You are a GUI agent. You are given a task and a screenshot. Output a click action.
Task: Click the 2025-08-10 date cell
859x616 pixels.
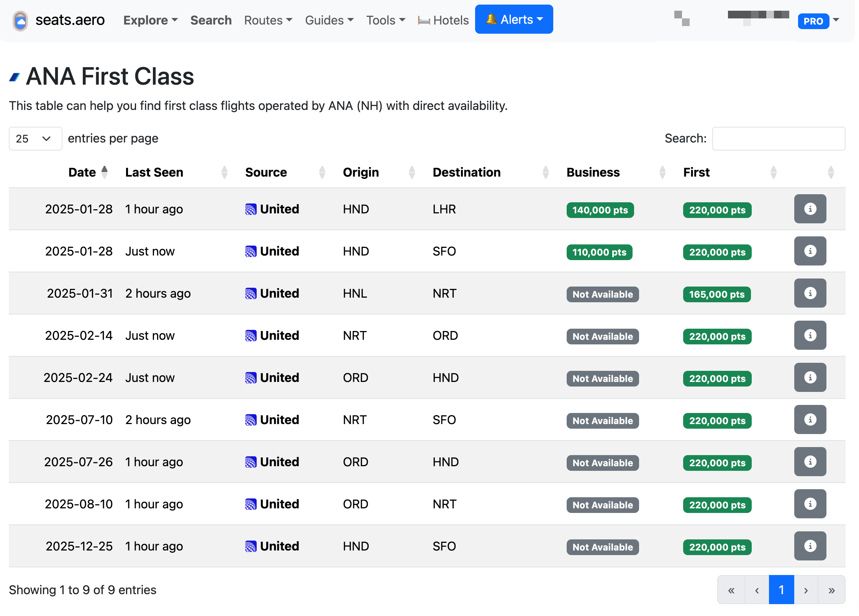(79, 504)
